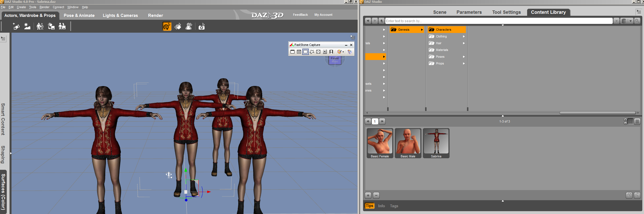Open the Window menu
Viewport: 644px width, 214px height.
point(73,7)
